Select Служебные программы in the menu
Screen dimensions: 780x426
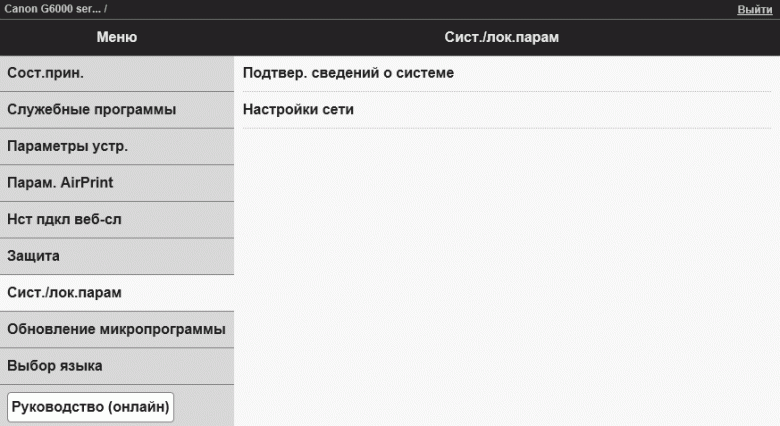click(x=117, y=109)
